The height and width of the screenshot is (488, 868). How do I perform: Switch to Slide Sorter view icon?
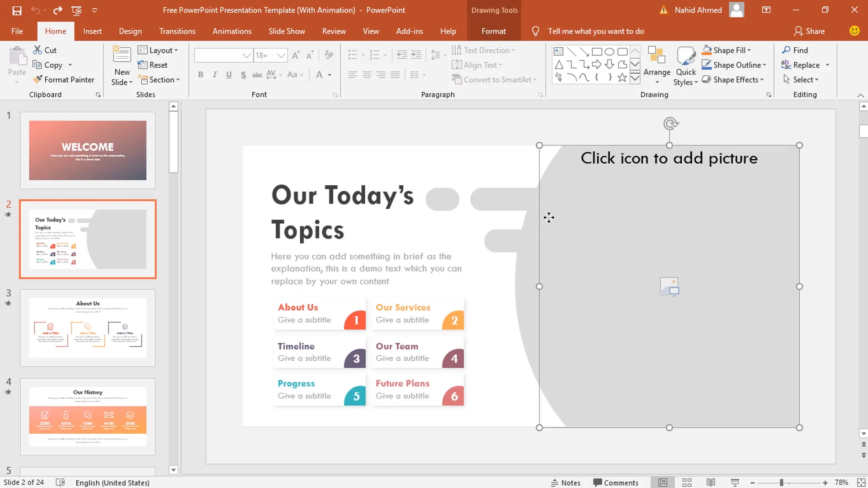(687, 483)
